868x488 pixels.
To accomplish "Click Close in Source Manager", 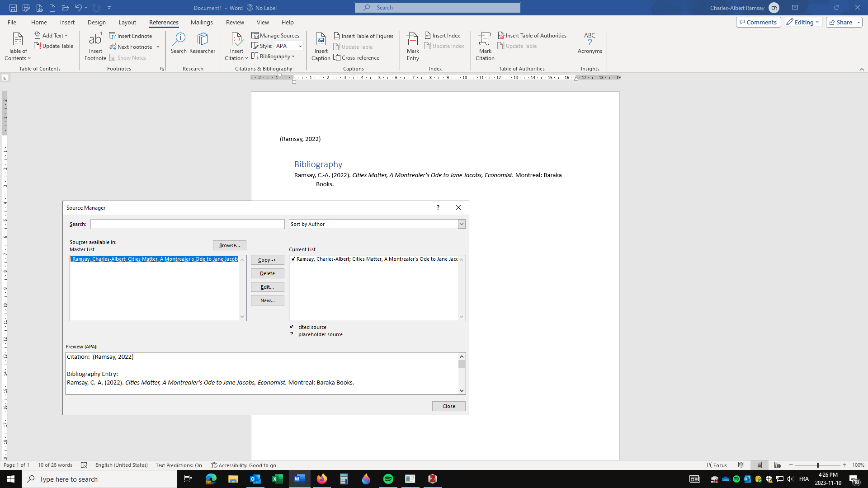I will point(449,406).
